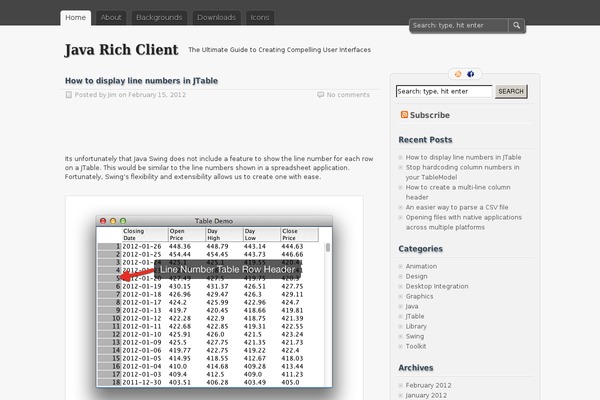Image resolution: width=600 pixels, height=400 pixels.
Task: Focus the top header search field
Action: point(459,26)
